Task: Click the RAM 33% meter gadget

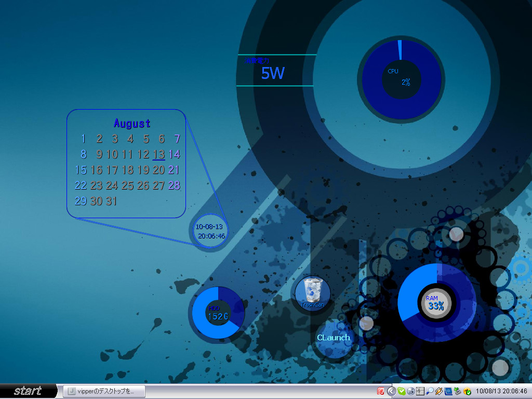Action: tap(436, 303)
